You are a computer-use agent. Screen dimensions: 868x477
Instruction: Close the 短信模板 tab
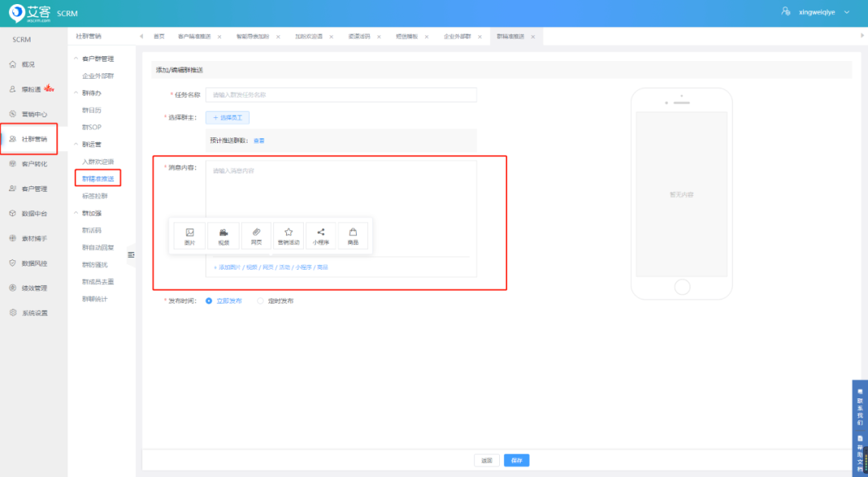pyautogui.click(x=425, y=37)
